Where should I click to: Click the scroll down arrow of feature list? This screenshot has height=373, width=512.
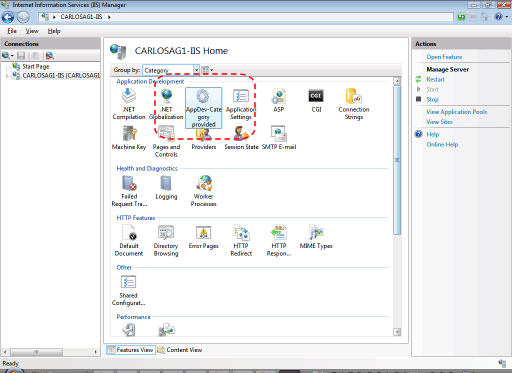pos(397,332)
